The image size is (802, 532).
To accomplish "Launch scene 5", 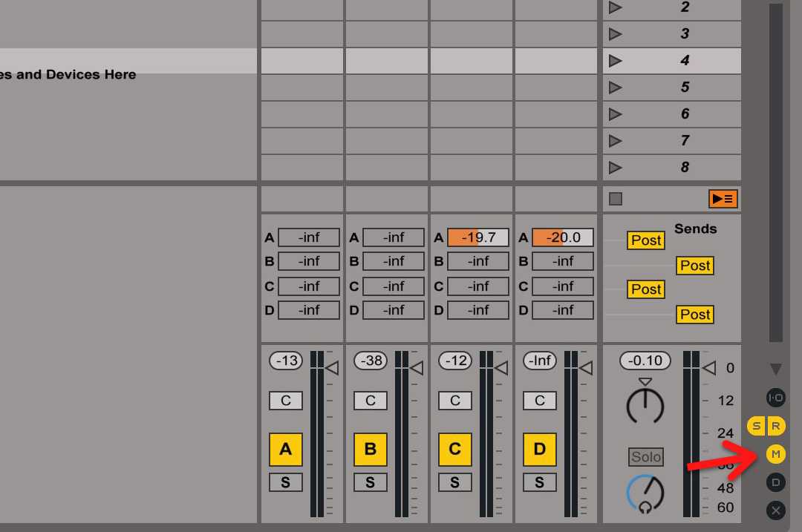I will [615, 87].
